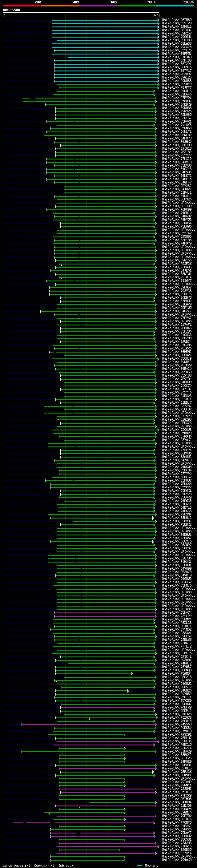197x868 pixels.
Task: Select the UniRef100_C5YL76 label
Action: (177, 50)
